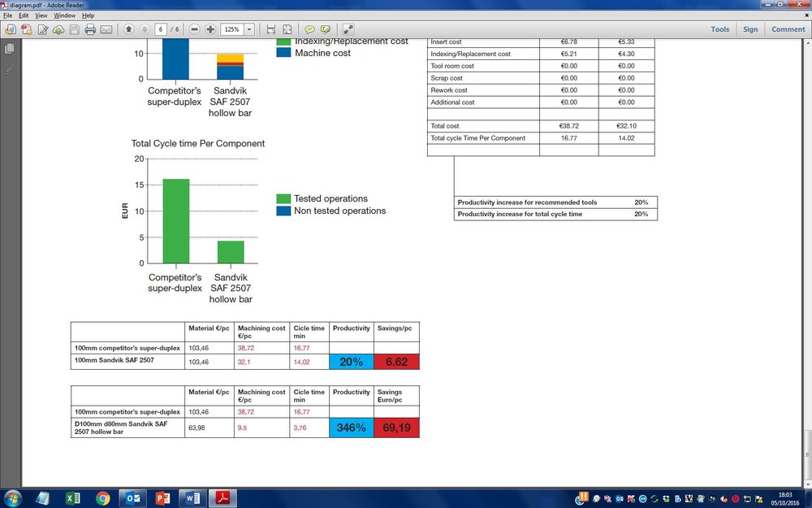The image size is (812, 508).
Task: Click the next page down arrow
Action: pyautogui.click(x=145, y=29)
